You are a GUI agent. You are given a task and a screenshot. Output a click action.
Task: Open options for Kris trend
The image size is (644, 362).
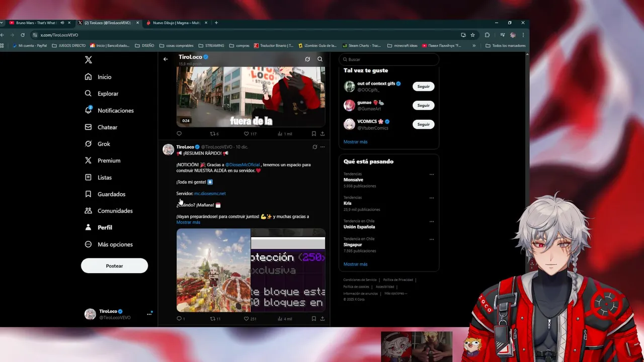click(x=432, y=198)
